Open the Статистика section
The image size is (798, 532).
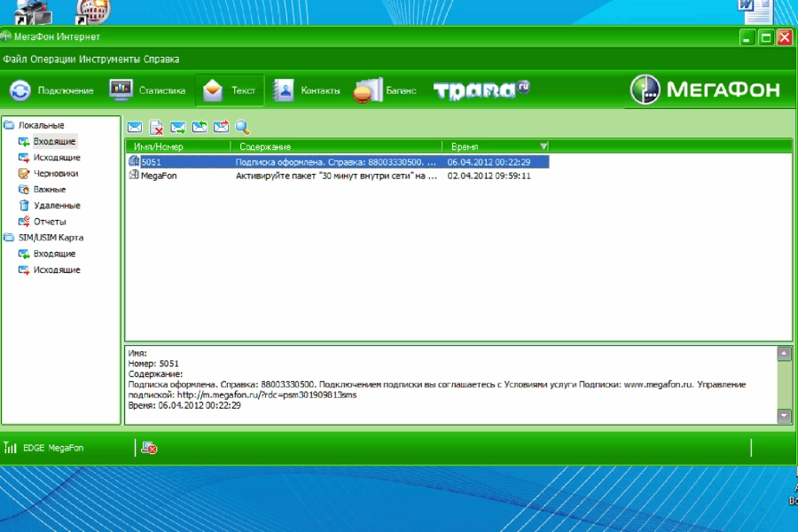coord(147,90)
